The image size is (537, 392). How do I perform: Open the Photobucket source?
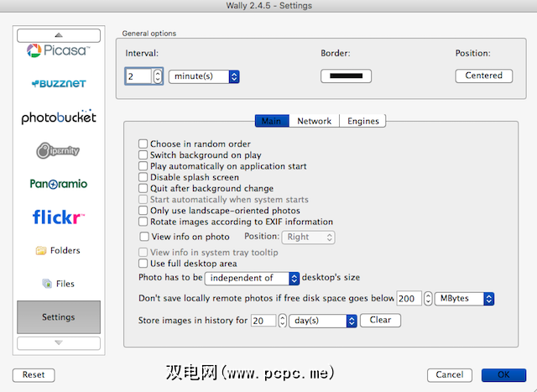click(59, 117)
